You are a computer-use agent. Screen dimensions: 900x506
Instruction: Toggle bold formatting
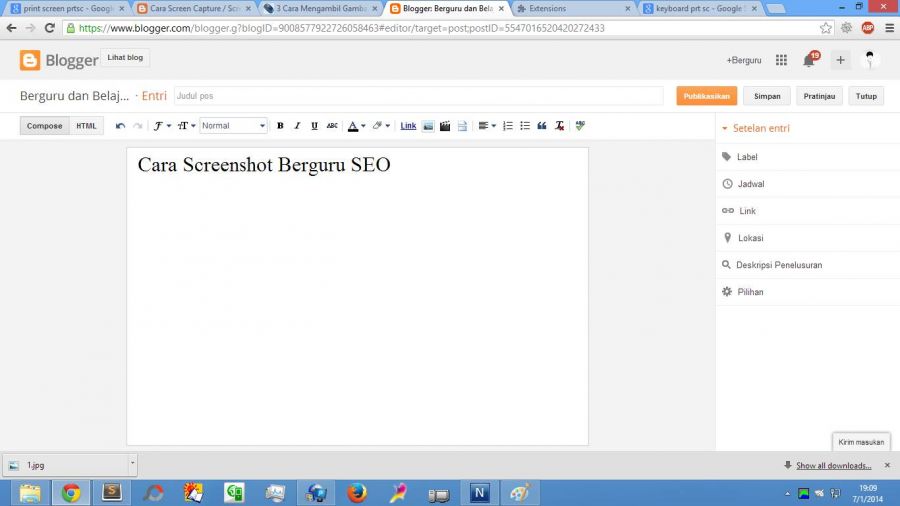(x=280, y=126)
